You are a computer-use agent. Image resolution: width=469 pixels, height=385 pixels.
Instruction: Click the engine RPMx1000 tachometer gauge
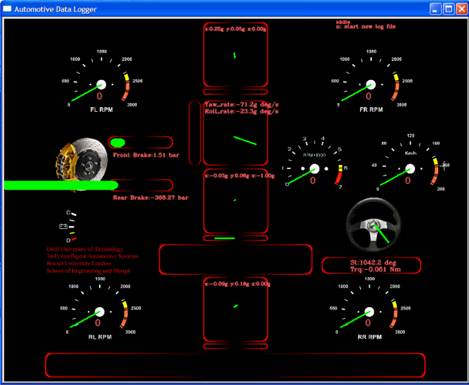click(x=314, y=163)
